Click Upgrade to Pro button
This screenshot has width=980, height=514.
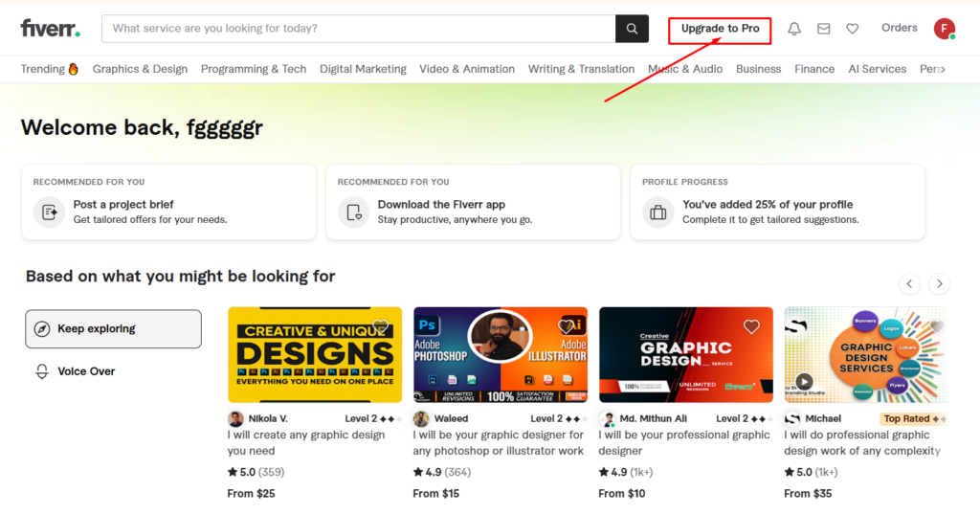click(x=720, y=29)
